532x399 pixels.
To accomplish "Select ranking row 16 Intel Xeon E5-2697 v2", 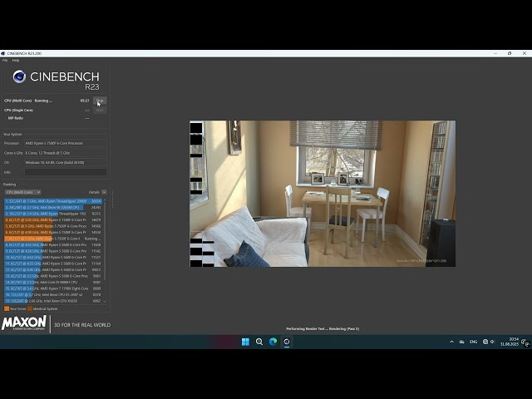I will 53,294.
